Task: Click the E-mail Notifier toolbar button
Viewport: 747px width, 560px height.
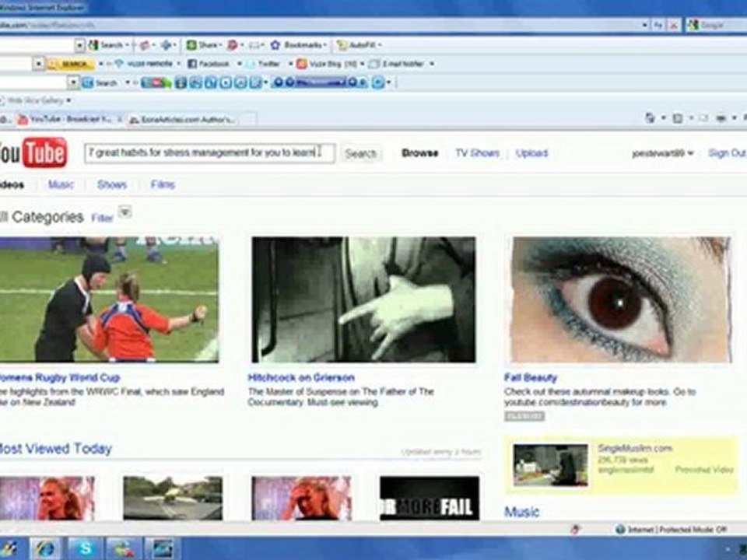Action: coord(398,63)
